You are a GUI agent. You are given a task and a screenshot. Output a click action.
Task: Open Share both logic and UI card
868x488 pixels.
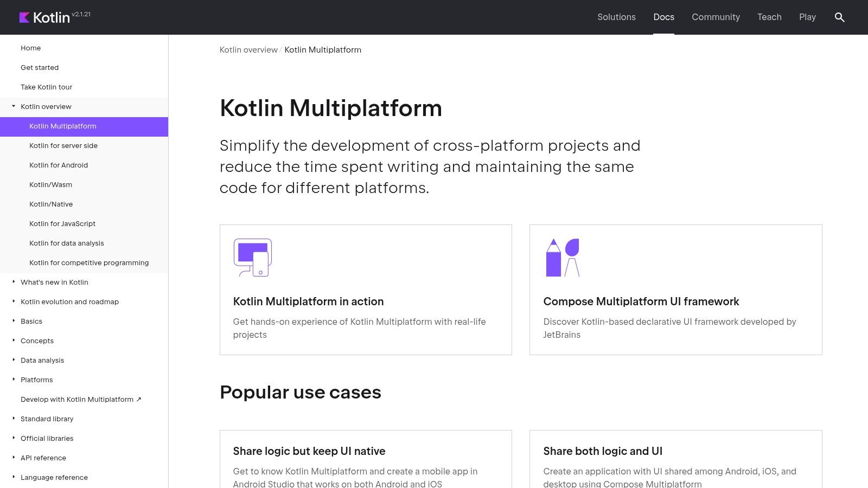[x=675, y=459]
